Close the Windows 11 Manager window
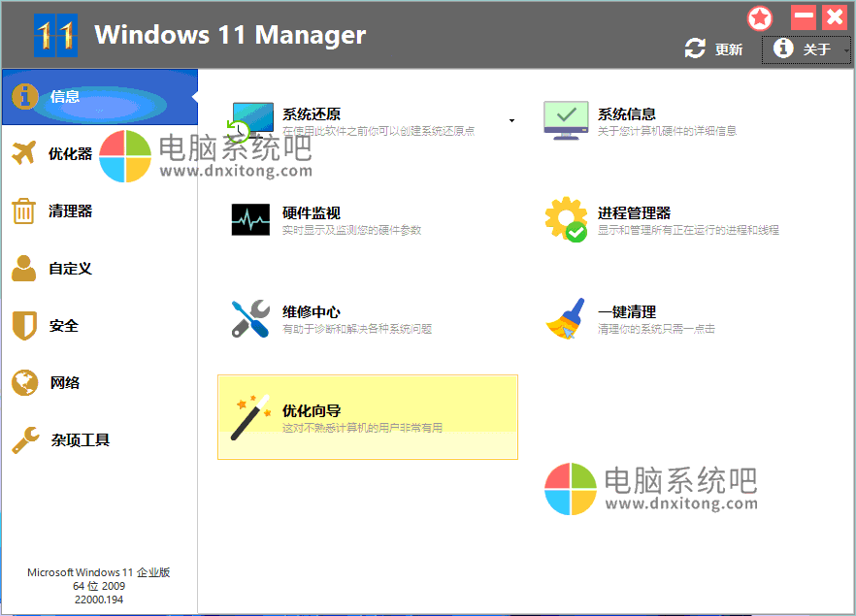The height and width of the screenshot is (616, 856). (835, 17)
